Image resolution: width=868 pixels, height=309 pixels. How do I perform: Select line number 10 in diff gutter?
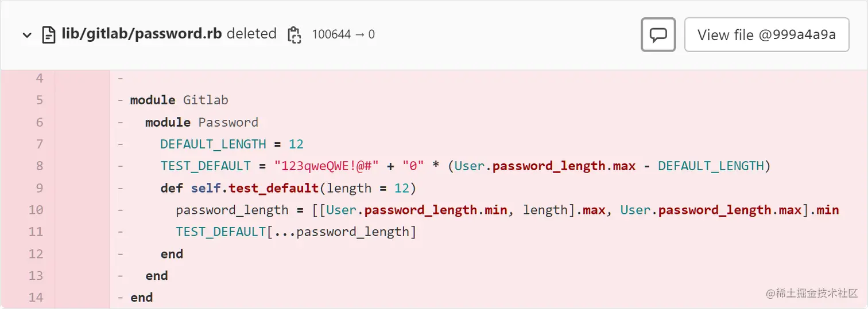click(x=36, y=210)
